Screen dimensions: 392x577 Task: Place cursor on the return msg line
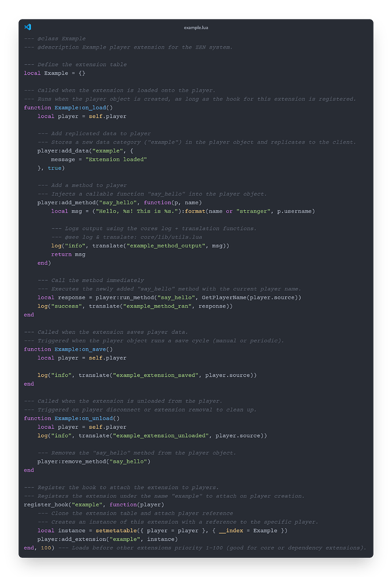(x=68, y=254)
